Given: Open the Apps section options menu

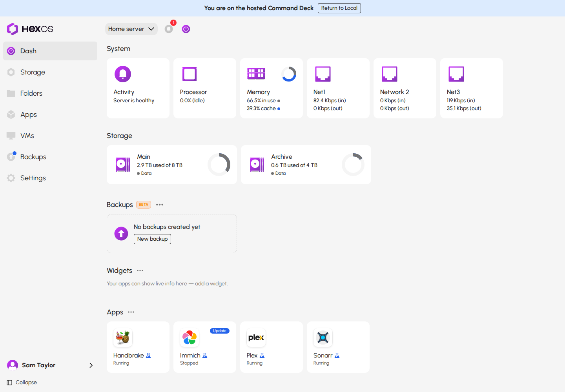Looking at the screenshot, I should pos(131,312).
